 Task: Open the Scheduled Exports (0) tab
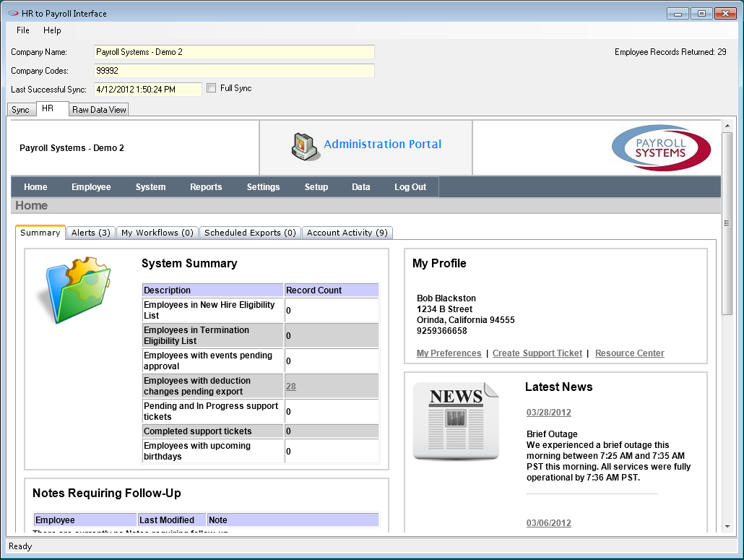pyautogui.click(x=250, y=233)
